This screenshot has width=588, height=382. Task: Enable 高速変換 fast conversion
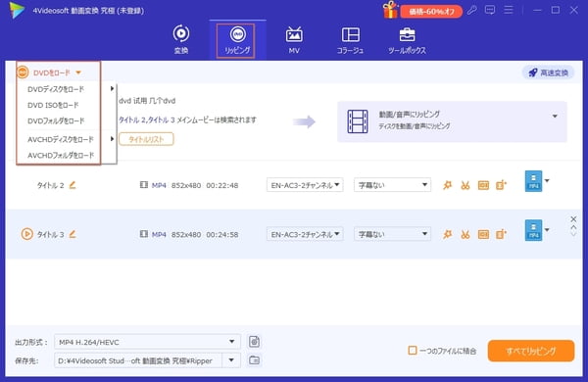tap(548, 72)
